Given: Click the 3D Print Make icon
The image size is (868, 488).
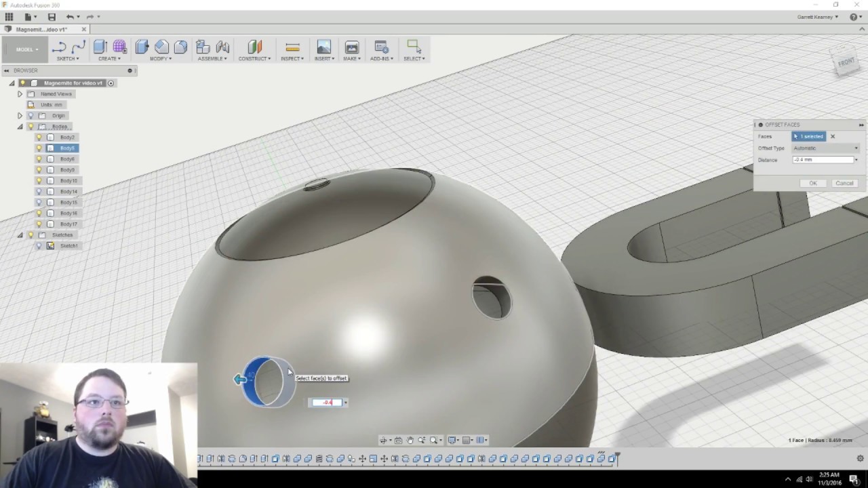Looking at the screenshot, I should tap(351, 47).
